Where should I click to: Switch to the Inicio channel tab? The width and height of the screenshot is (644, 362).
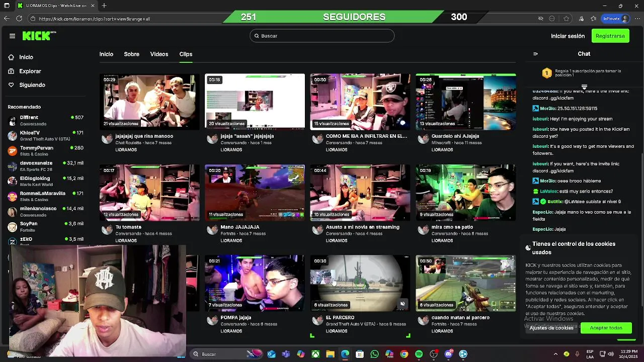click(106, 54)
